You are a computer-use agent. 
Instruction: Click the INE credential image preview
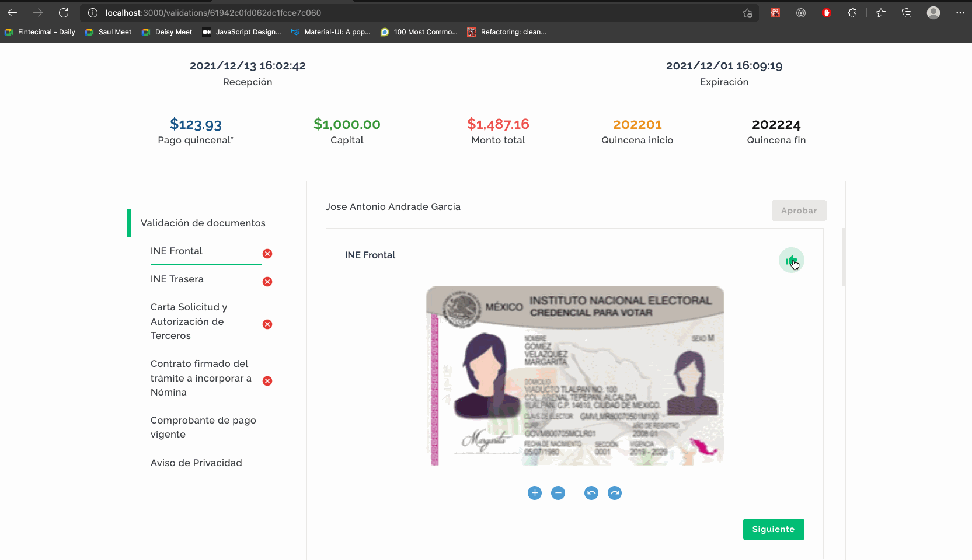[575, 376]
